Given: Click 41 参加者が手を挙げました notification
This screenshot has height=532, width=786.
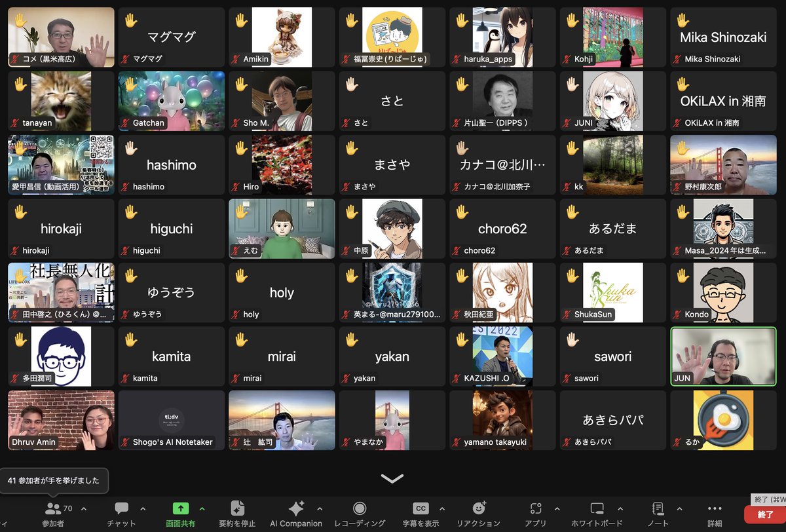Looking at the screenshot, I should pyautogui.click(x=54, y=480).
